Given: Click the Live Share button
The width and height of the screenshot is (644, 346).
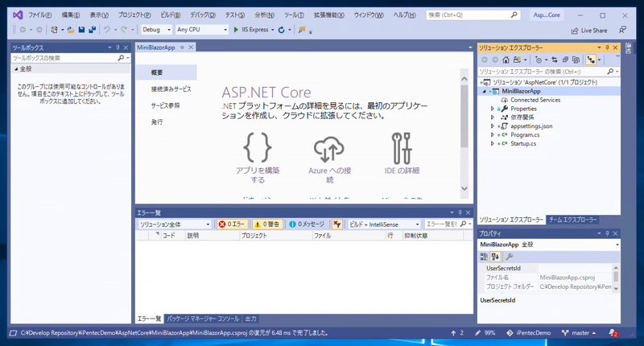Looking at the screenshot, I should pyautogui.click(x=589, y=31).
